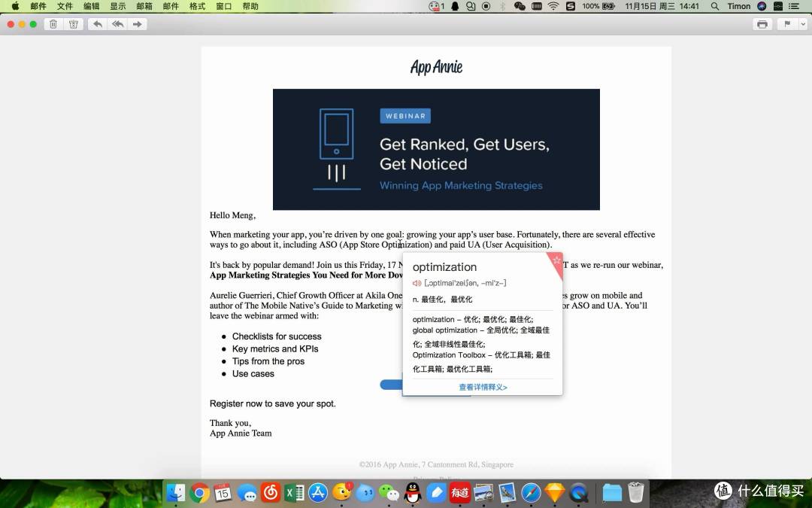The height and width of the screenshot is (508, 812).
Task: Reply all using the double-arrow button
Action: pos(117,24)
